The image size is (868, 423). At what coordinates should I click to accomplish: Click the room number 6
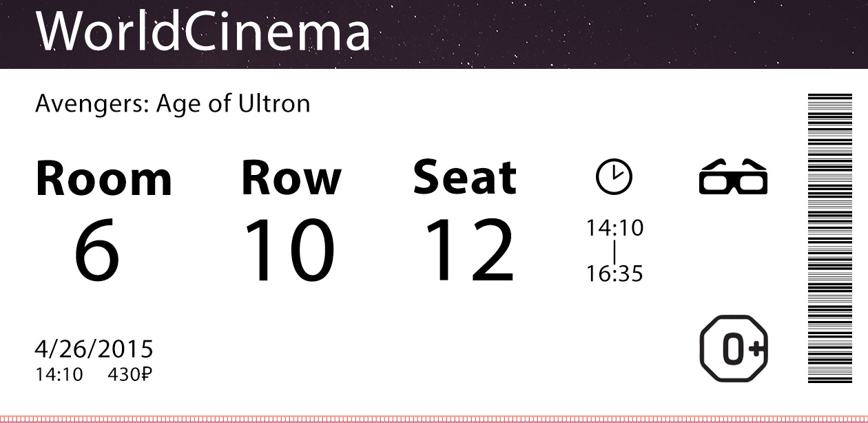pos(97,250)
